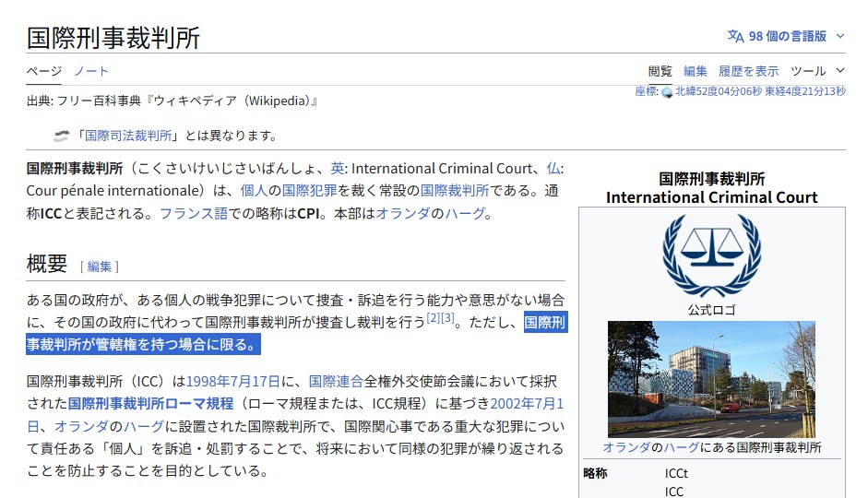
Task: Click the disambiguation hatnote icon
Action: click(61, 136)
